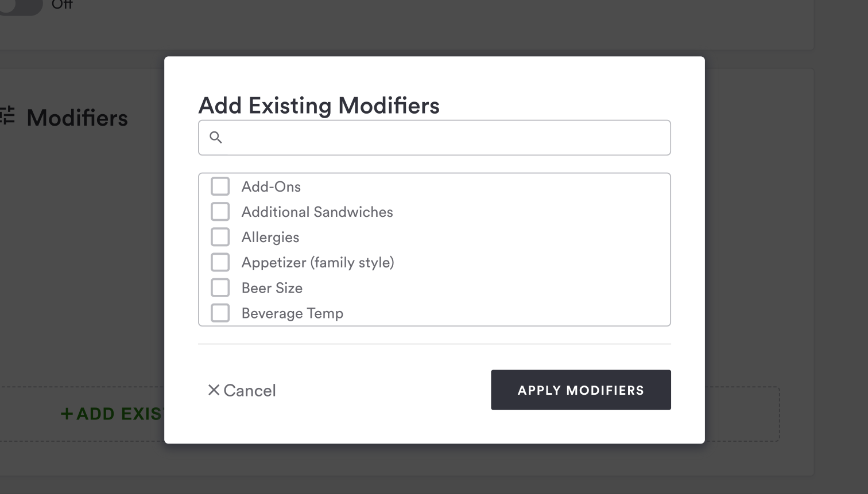Viewport: 868px width, 494px height.
Task: Click the sliders icon next to Modifiers
Action: point(7,115)
